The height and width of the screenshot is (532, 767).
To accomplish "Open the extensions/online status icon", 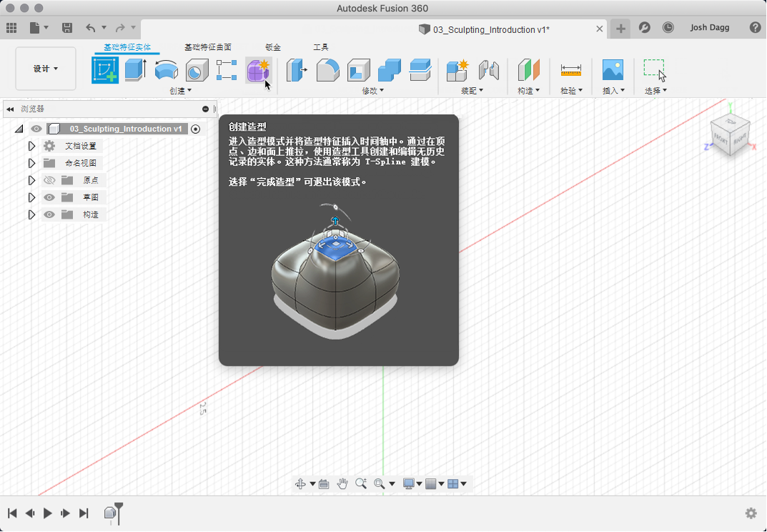I will pos(645,27).
